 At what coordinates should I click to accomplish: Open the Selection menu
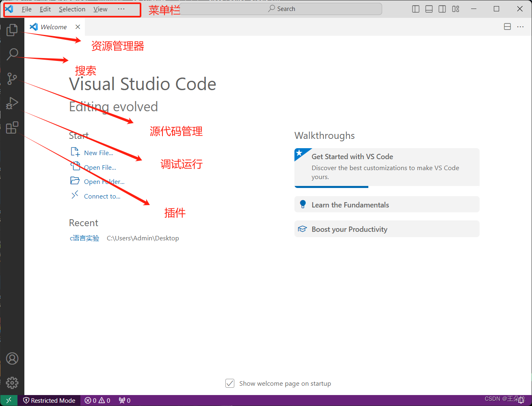(x=72, y=9)
